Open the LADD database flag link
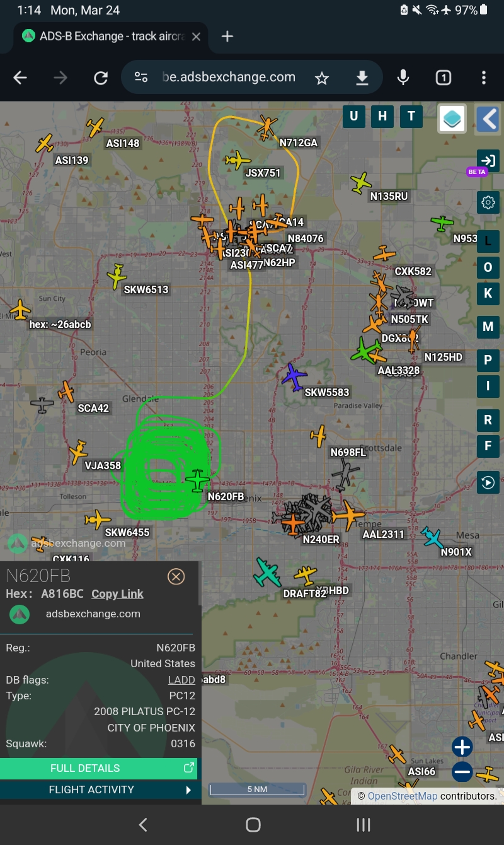Image resolution: width=504 pixels, height=845 pixels. pyautogui.click(x=181, y=680)
